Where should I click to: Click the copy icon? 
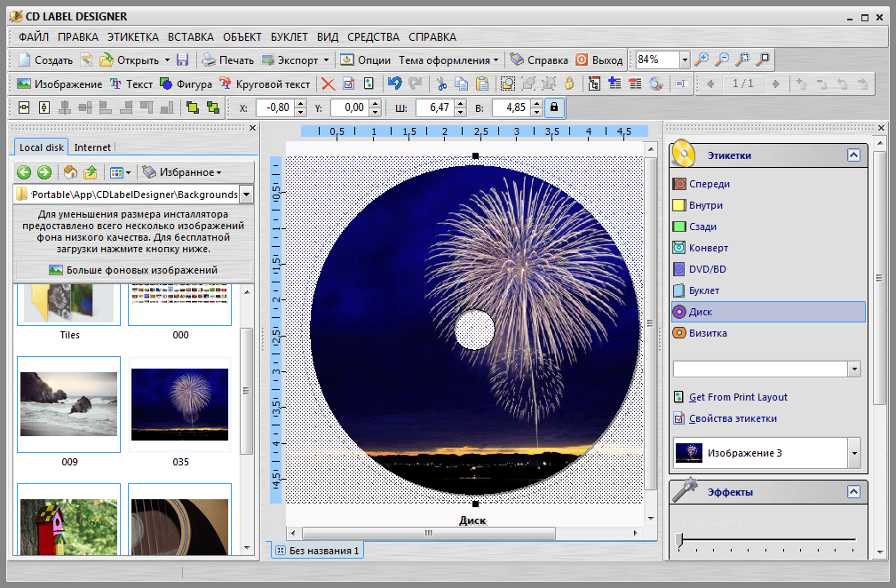point(461,84)
